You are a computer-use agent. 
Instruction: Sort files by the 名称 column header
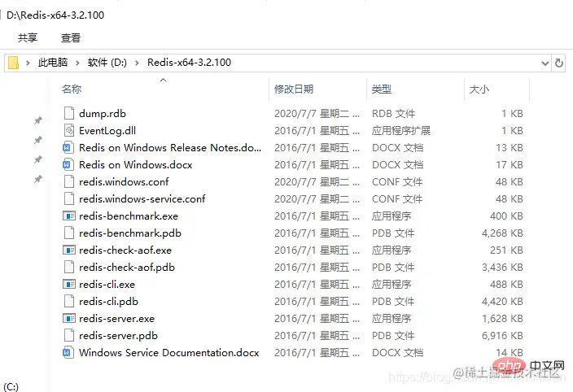(x=72, y=89)
